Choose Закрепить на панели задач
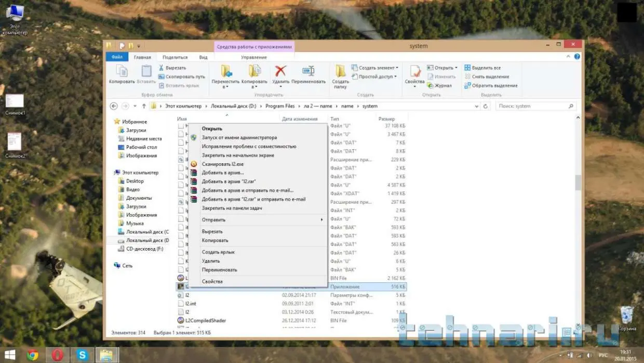The height and width of the screenshot is (363, 644). 258,208
